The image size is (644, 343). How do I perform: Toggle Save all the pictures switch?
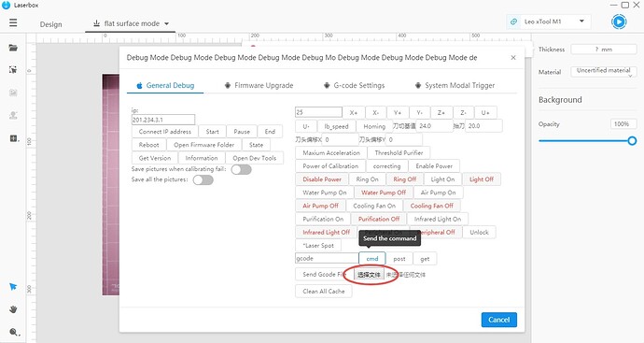[x=203, y=179]
